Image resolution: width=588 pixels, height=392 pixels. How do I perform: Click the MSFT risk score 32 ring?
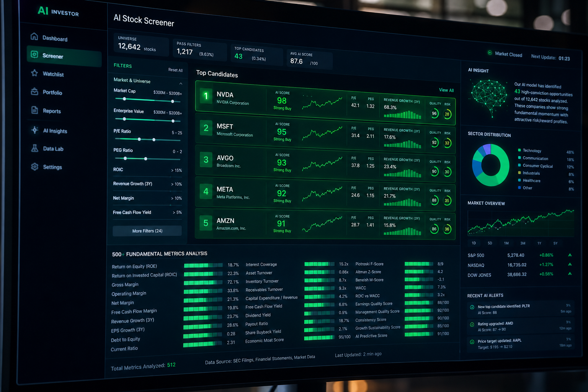447,143
